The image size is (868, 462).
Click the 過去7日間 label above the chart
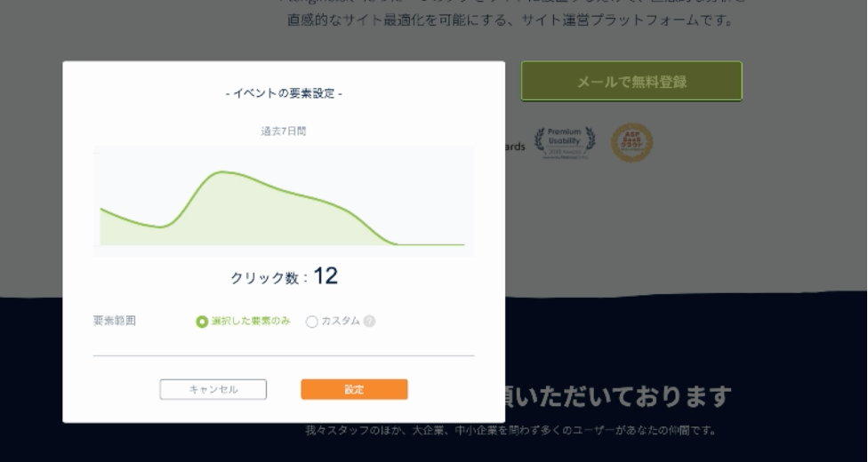pyautogui.click(x=284, y=131)
